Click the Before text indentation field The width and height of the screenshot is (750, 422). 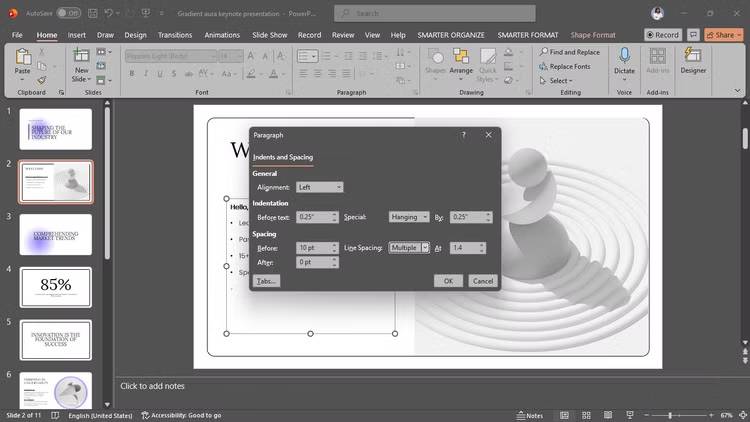[317, 217]
